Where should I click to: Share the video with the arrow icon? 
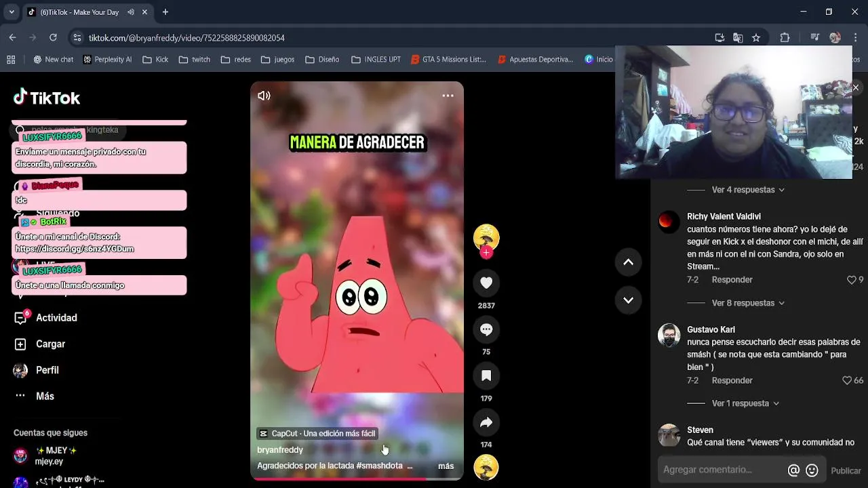pos(486,422)
